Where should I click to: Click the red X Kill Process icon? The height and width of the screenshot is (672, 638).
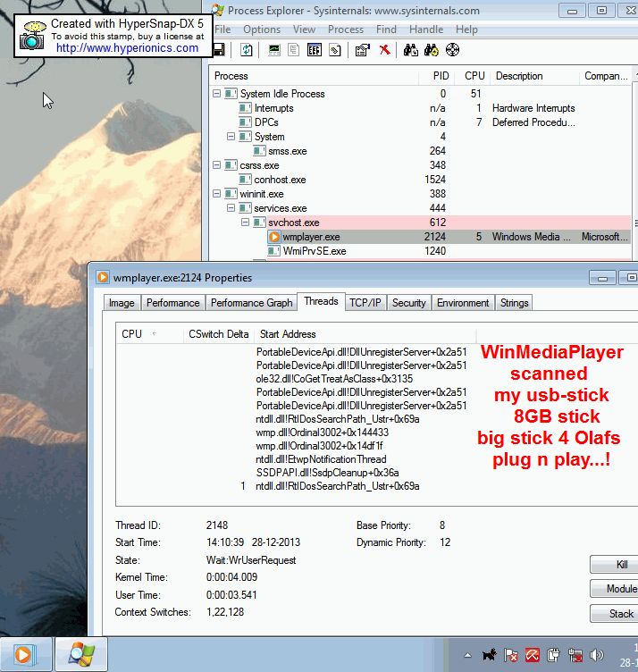point(384,50)
